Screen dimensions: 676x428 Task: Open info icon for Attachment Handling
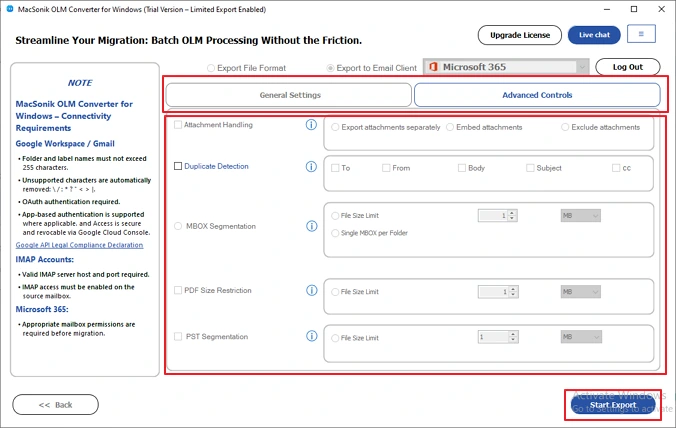(x=311, y=125)
